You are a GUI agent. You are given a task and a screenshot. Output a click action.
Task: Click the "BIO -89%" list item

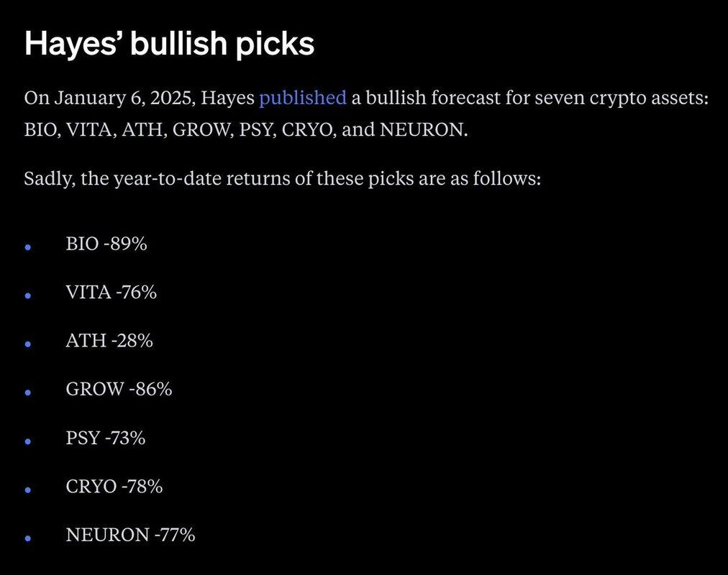[106, 244]
